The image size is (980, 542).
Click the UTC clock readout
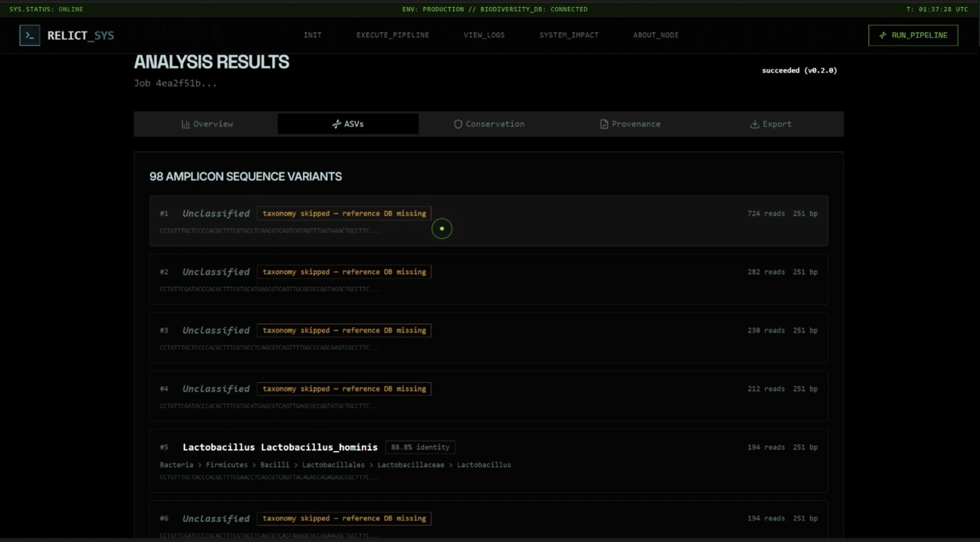click(x=937, y=9)
